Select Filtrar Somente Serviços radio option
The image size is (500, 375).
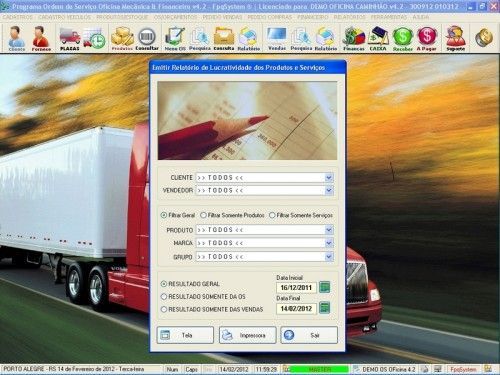301,215
